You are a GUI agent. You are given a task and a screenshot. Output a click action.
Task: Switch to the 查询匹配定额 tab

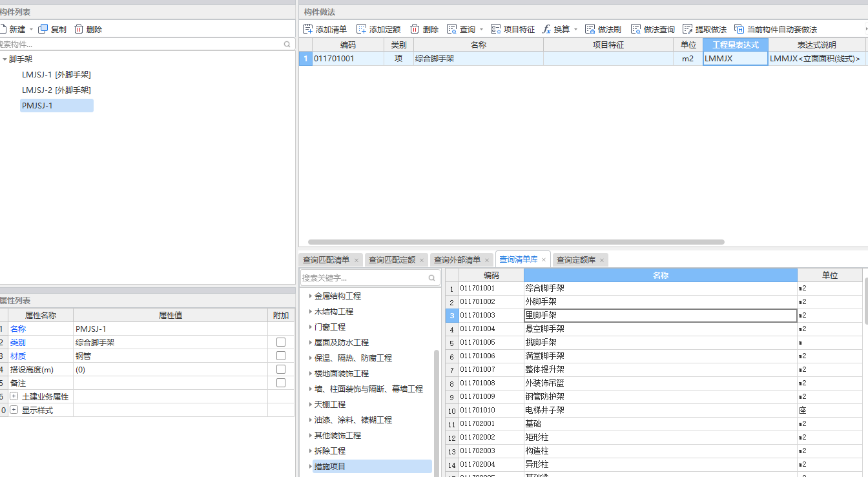[391, 260]
